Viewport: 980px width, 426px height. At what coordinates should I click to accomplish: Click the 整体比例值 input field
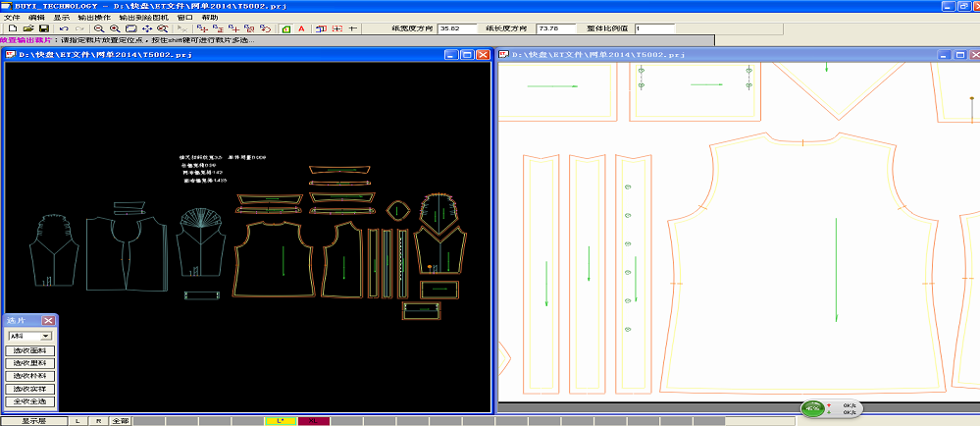pos(655,28)
